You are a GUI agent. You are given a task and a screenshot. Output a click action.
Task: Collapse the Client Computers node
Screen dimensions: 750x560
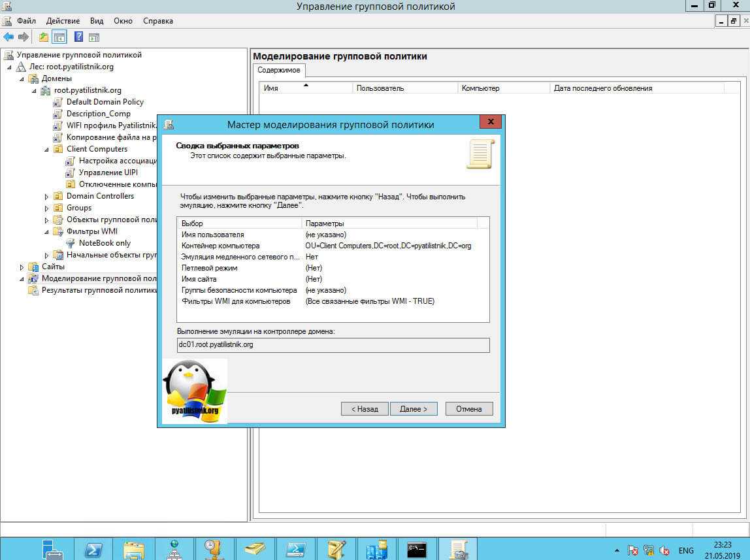[x=47, y=150]
